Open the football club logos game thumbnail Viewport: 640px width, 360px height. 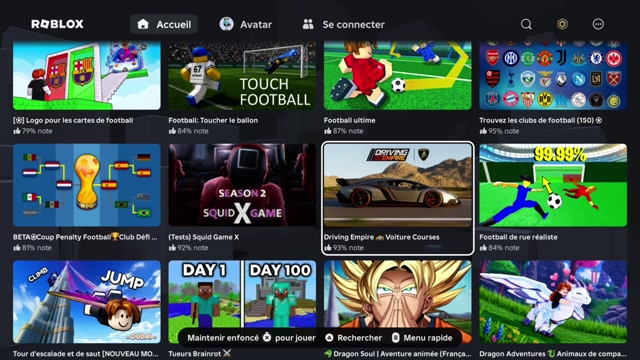(x=553, y=76)
